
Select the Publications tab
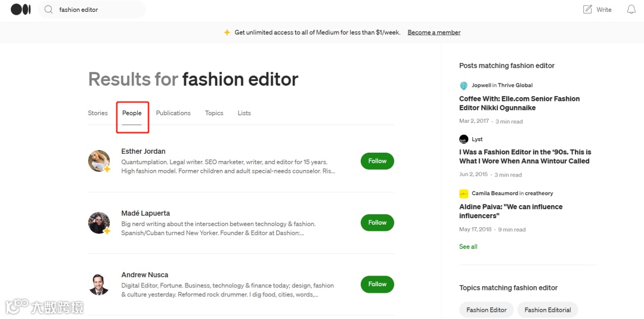pos(174,113)
